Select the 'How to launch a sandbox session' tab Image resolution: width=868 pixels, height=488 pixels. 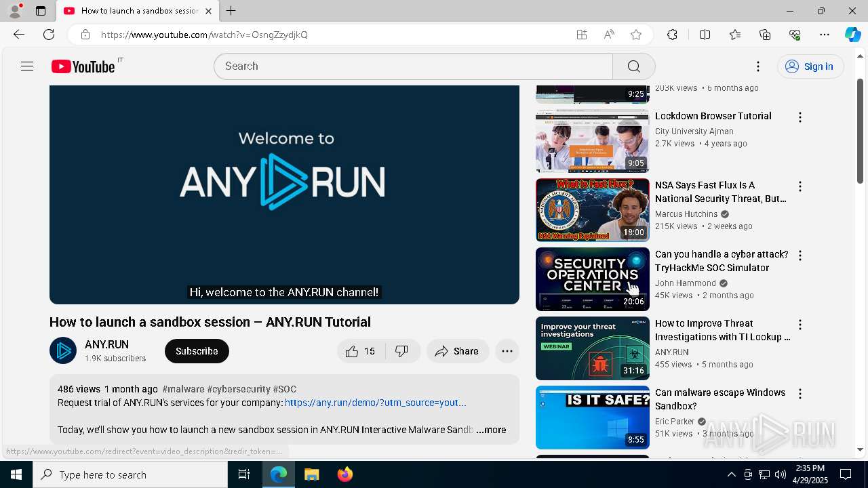click(x=137, y=11)
